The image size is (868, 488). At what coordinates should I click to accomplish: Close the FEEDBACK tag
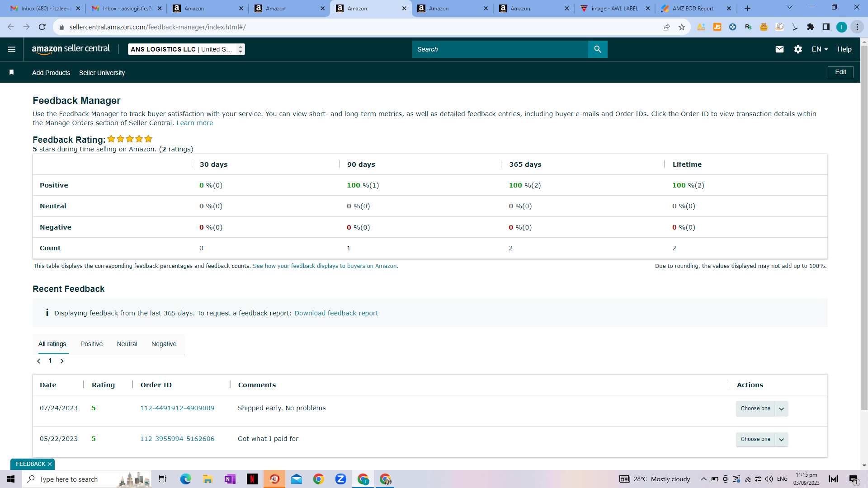click(50, 464)
